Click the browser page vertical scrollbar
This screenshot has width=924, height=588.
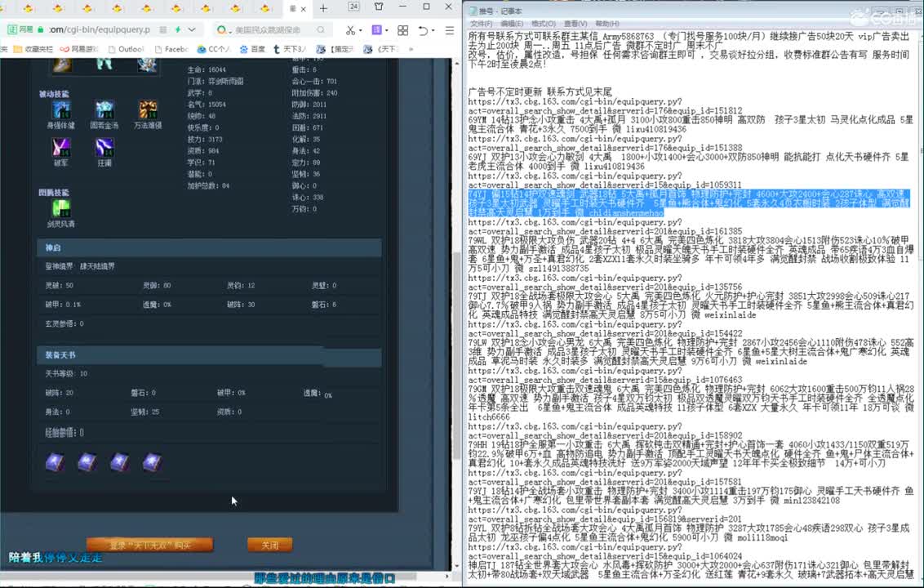(456, 245)
